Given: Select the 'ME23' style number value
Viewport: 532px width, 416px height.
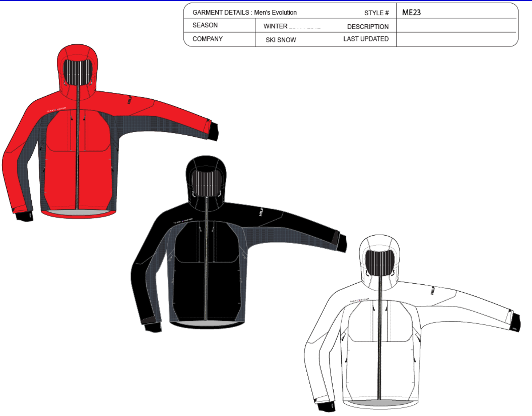Looking at the screenshot, I should (x=412, y=12).
